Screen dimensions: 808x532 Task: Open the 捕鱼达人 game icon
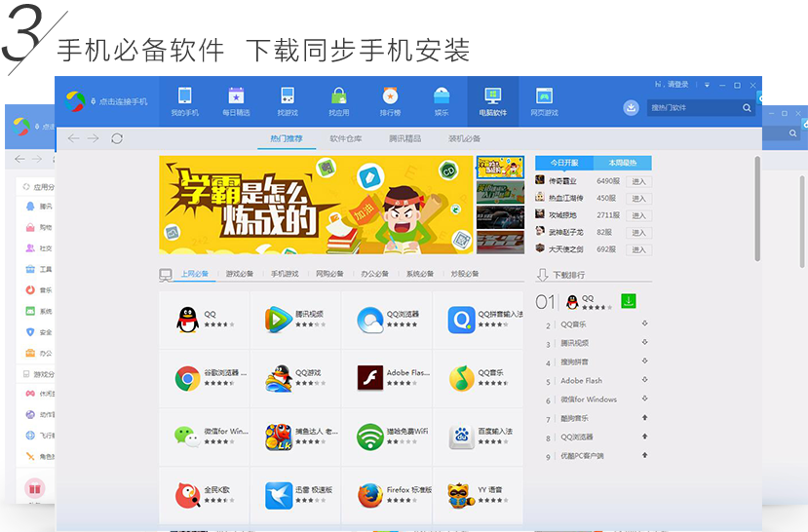[x=279, y=437]
